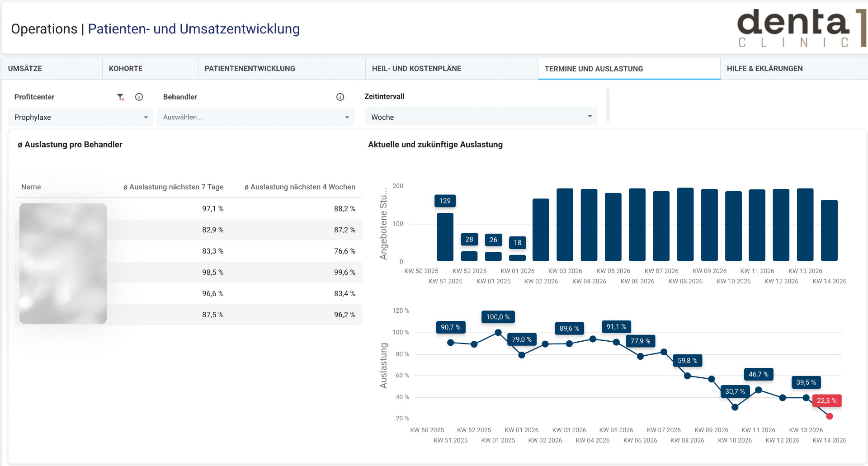Click the 98,5 % table value
This screenshot has height=466, width=868.
[x=212, y=272]
